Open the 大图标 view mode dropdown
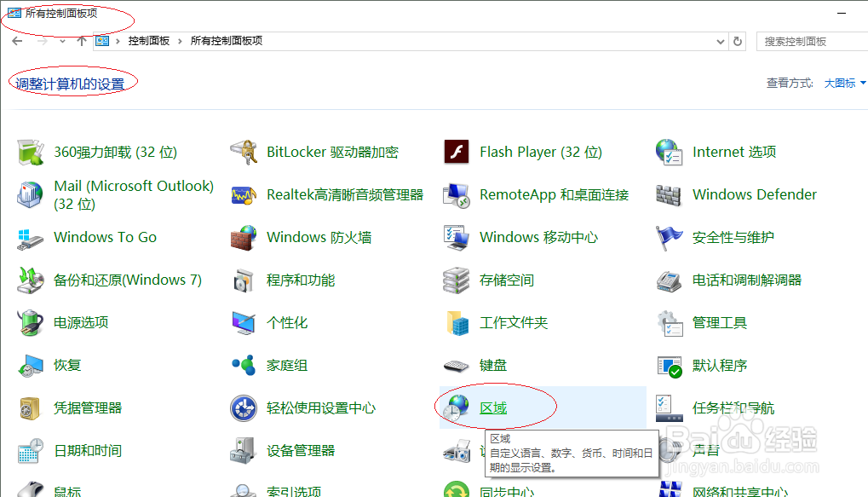The height and width of the screenshot is (497, 868). [x=845, y=83]
